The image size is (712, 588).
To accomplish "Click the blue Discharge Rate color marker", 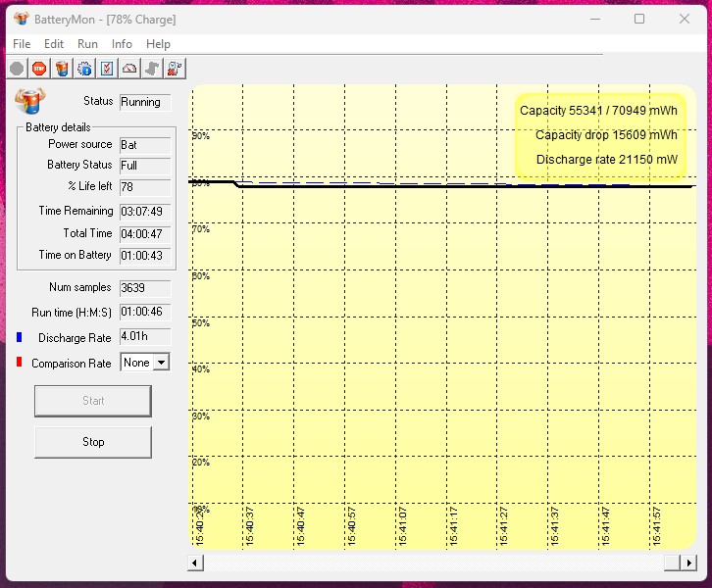I will pyautogui.click(x=19, y=337).
